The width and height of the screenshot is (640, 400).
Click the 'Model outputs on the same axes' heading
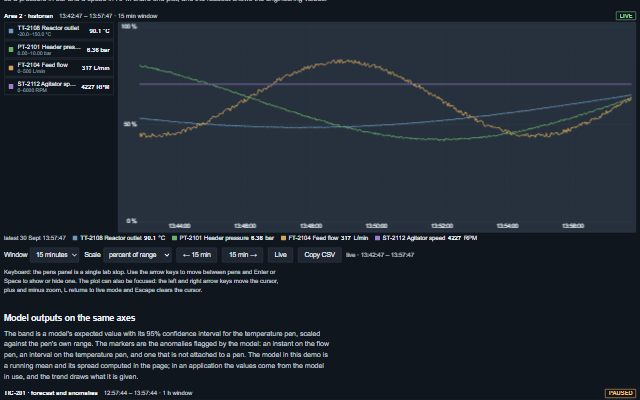69,318
